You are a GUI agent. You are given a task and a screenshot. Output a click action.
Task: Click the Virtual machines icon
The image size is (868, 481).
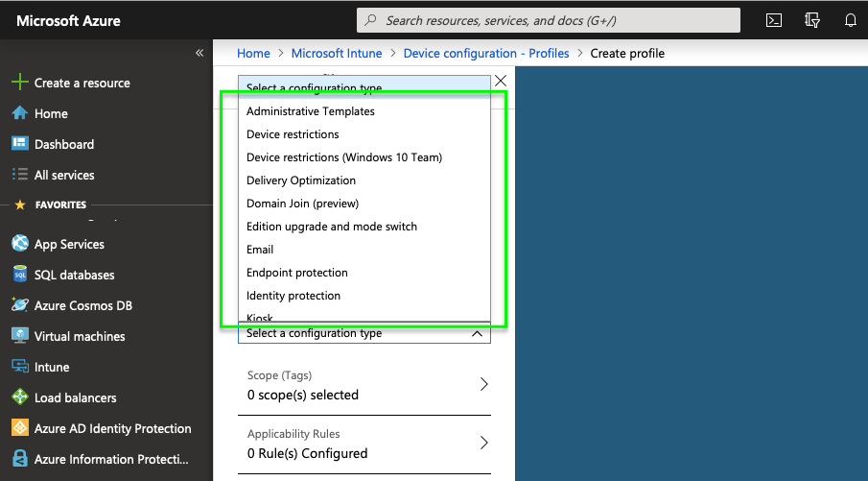point(20,335)
